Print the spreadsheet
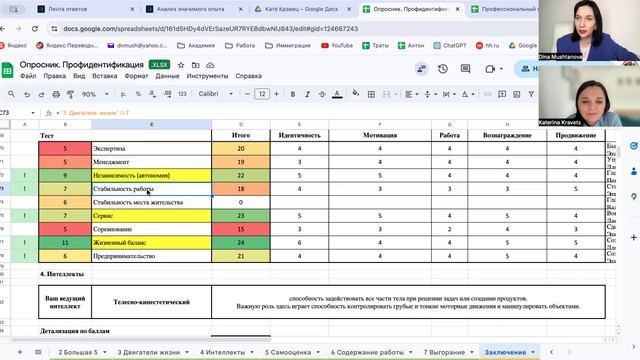Image resolution: width=640 pixels, height=360 pixels. 56,94
